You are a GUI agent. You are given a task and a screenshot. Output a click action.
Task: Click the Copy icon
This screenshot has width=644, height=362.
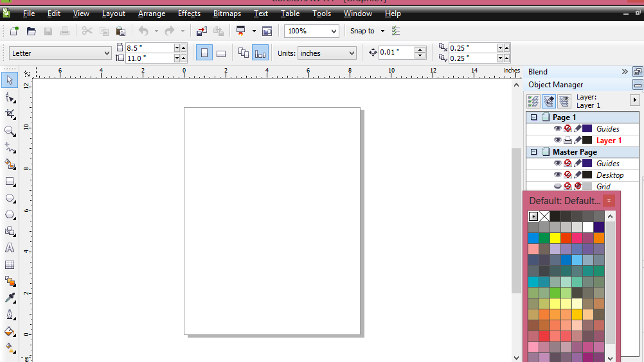(x=104, y=31)
